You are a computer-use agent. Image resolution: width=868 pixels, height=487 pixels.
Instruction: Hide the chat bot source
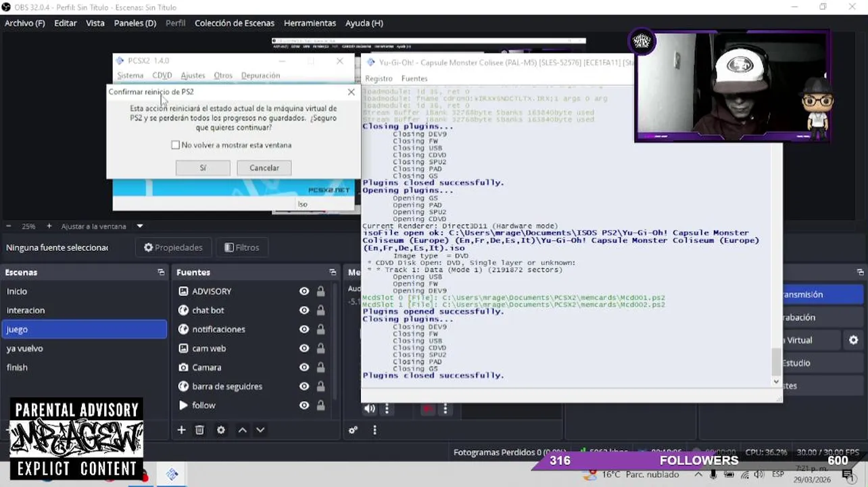(x=304, y=310)
